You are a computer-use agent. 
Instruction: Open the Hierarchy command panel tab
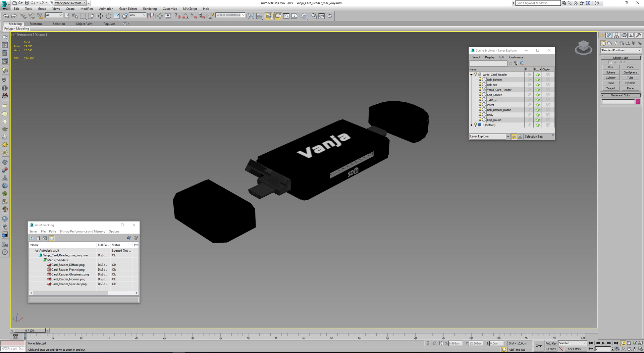[616, 35]
